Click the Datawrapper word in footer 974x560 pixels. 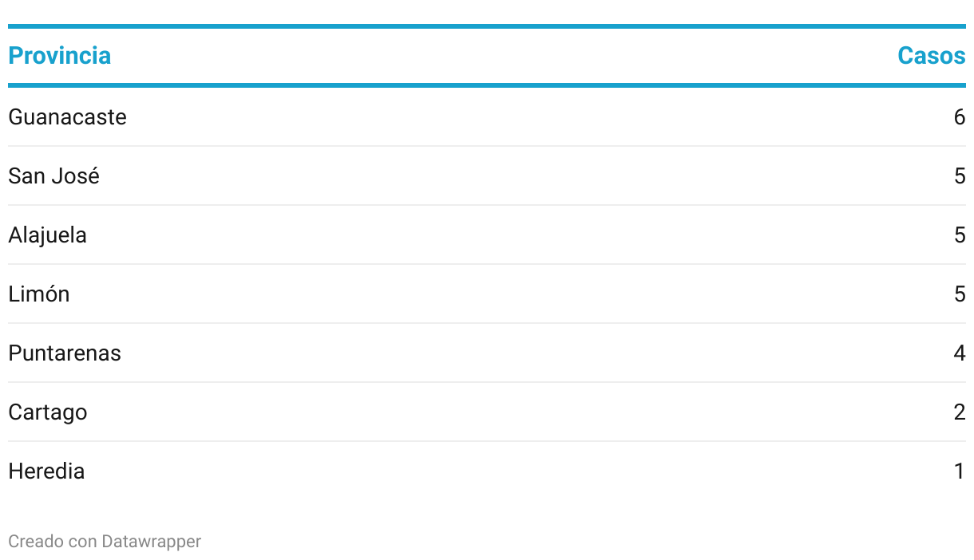(x=151, y=542)
